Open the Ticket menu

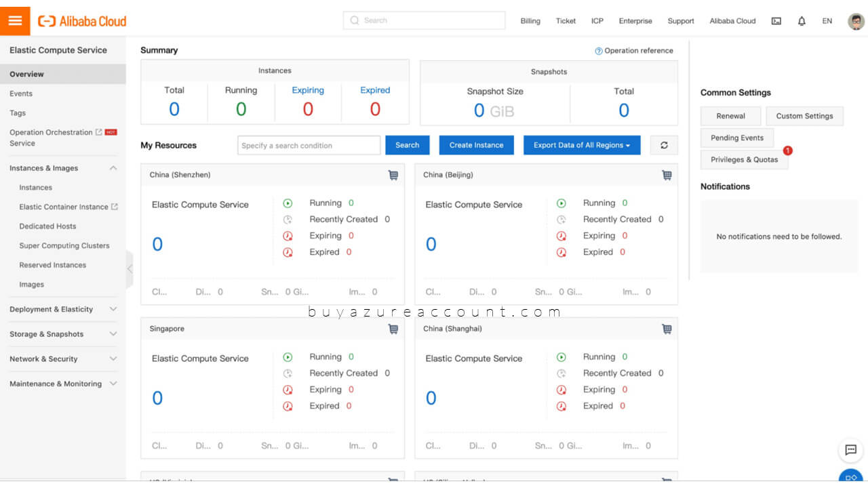(x=566, y=21)
